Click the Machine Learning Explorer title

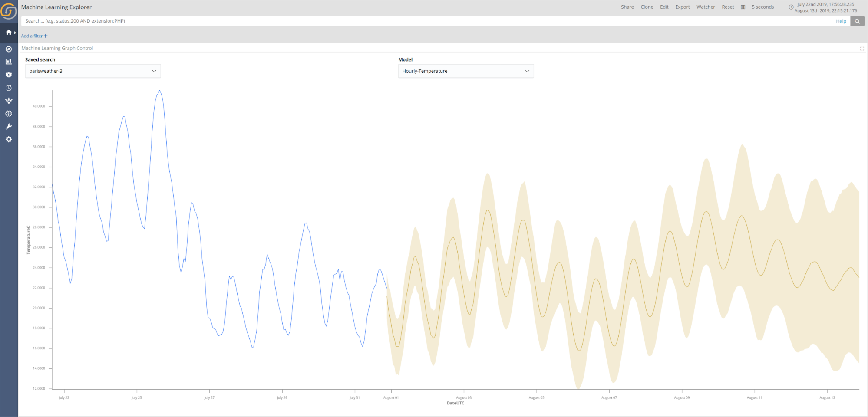click(56, 7)
